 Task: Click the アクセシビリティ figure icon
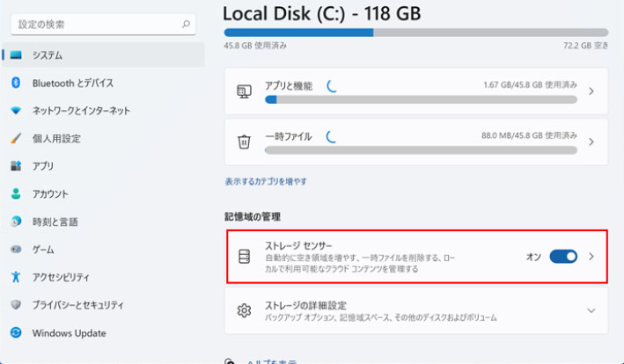16,277
